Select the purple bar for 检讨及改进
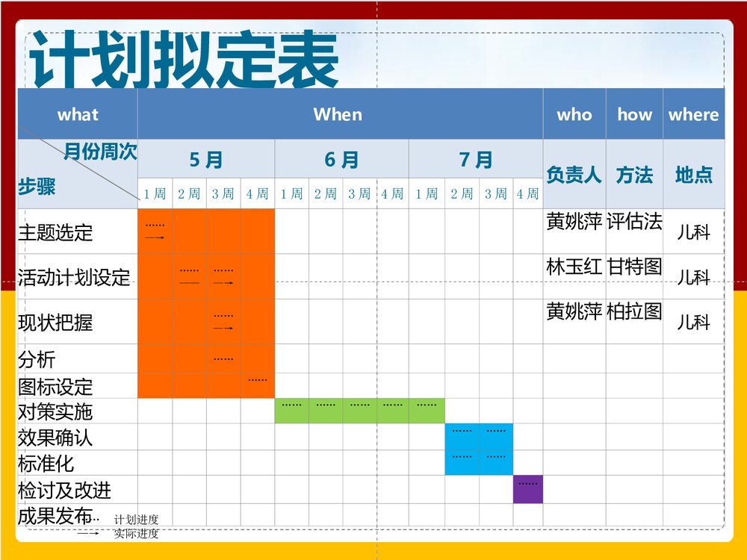This screenshot has width=747, height=560. [527, 490]
